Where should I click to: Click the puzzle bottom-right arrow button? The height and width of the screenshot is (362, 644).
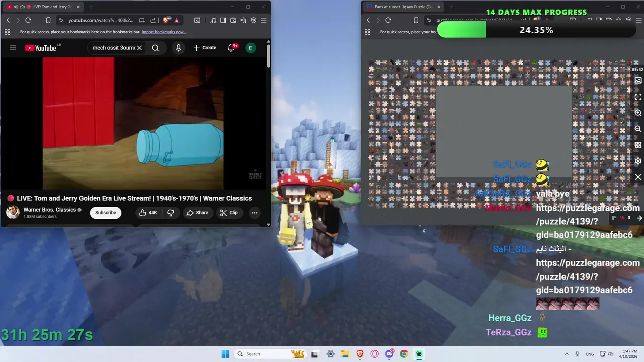639,218
